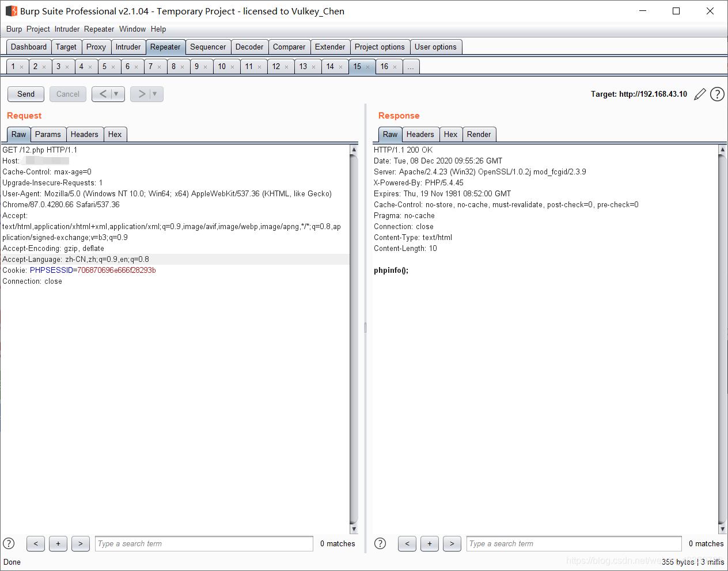Open the Project options tab
Image resolution: width=728 pixels, height=571 pixels.
380,47
